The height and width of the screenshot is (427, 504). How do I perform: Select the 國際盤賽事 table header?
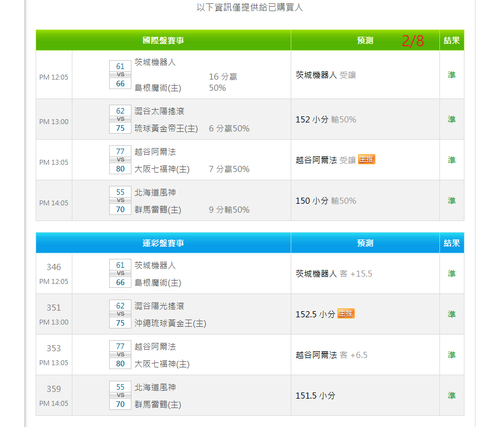click(x=163, y=41)
